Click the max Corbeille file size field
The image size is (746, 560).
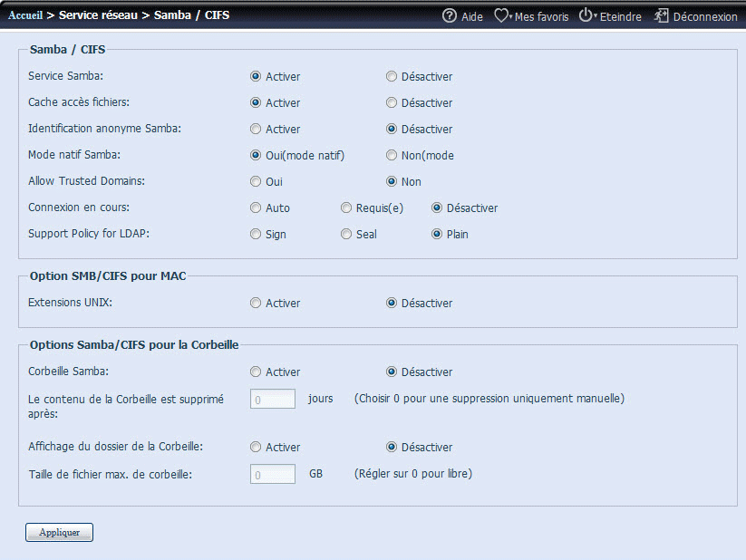[x=273, y=474]
